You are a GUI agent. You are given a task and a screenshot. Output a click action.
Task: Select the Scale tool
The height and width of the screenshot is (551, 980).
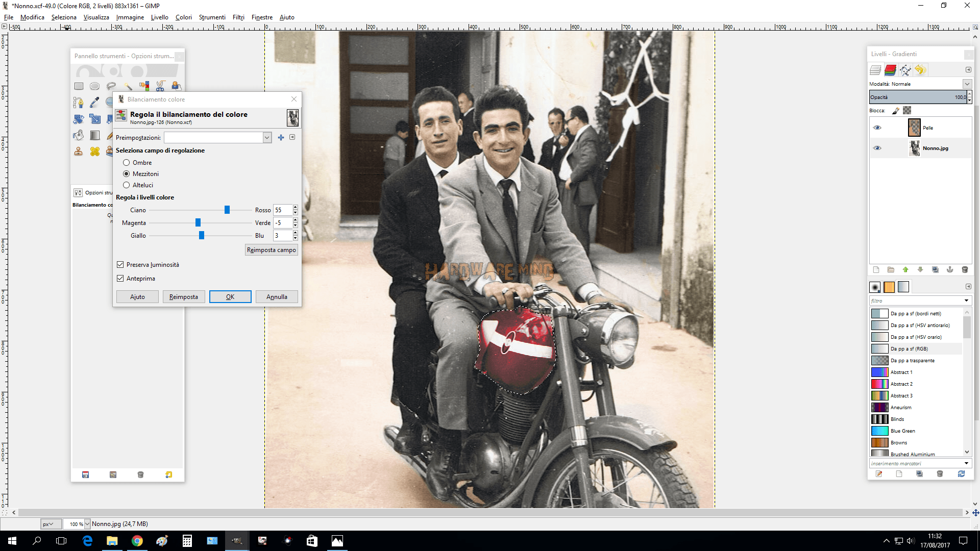coord(94,119)
